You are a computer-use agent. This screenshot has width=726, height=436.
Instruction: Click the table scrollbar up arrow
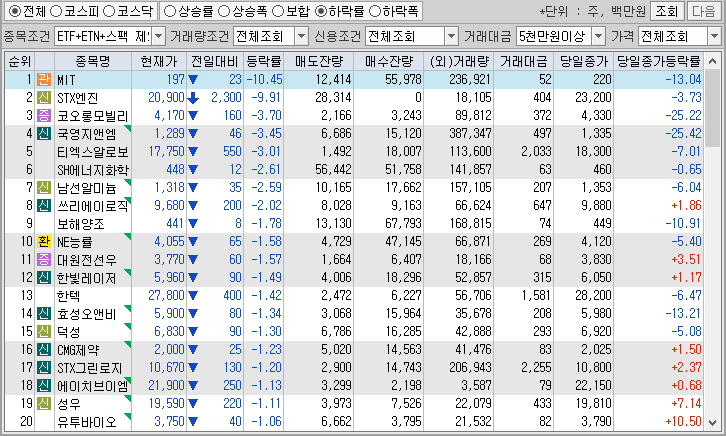coord(713,61)
